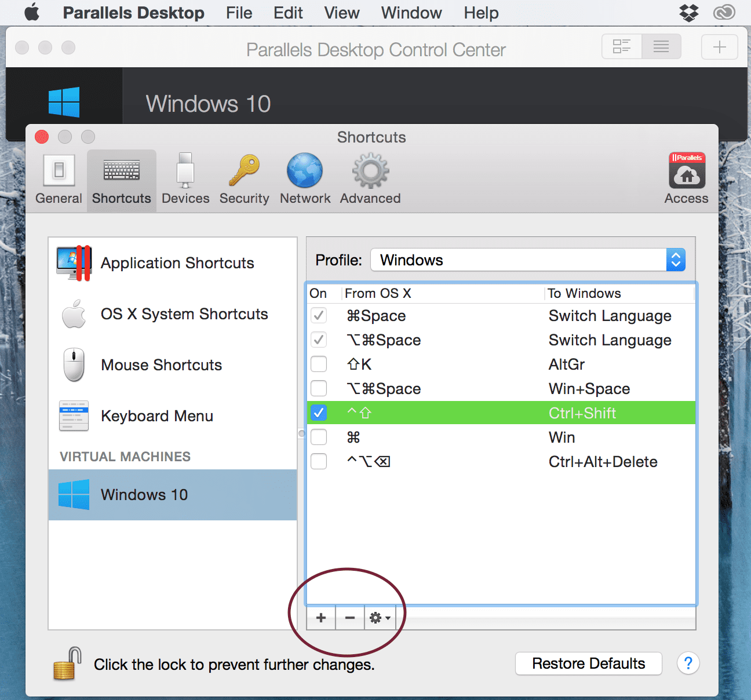
Task: Select the Shortcuts keyboard toolbar icon
Action: coord(122,180)
